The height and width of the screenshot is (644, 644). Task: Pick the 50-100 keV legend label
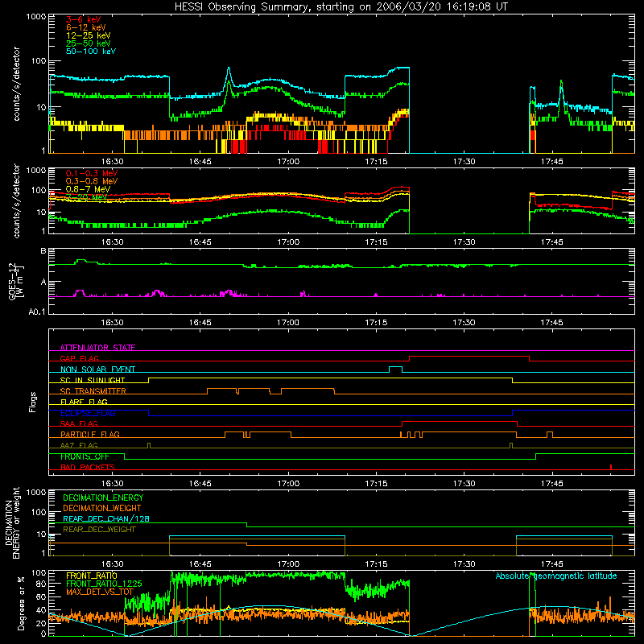pos(91,52)
